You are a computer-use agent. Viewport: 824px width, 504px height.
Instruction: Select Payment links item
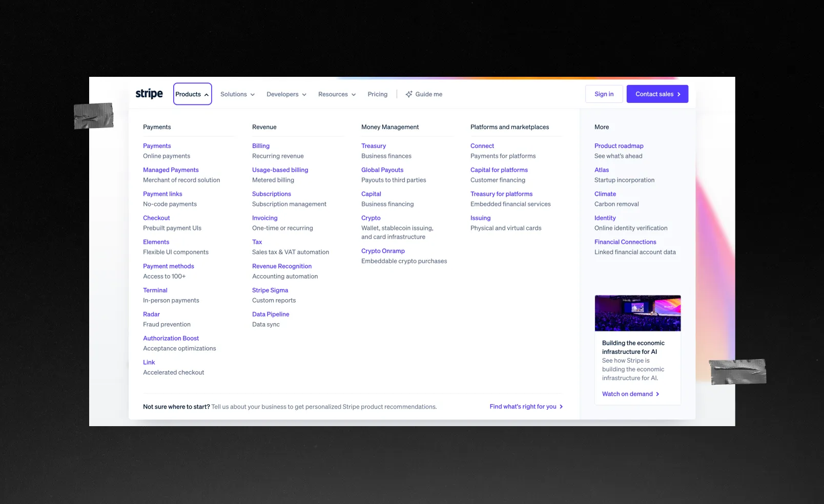pyautogui.click(x=162, y=194)
